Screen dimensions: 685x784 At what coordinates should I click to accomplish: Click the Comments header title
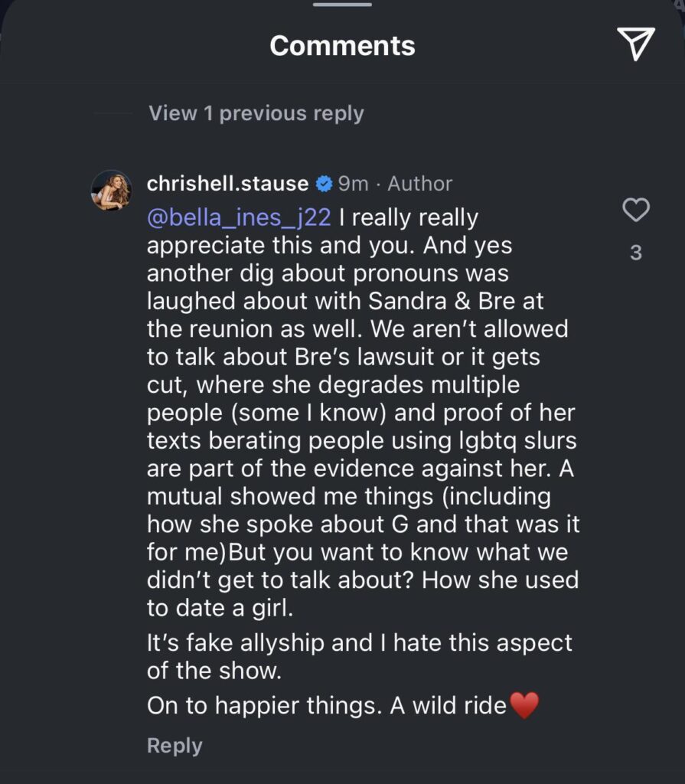[x=342, y=46]
